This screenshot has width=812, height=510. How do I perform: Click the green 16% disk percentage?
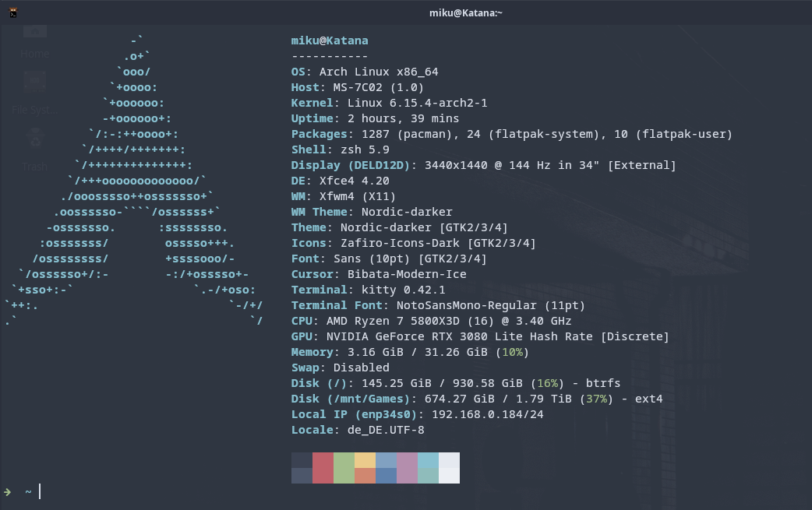pyautogui.click(x=547, y=383)
